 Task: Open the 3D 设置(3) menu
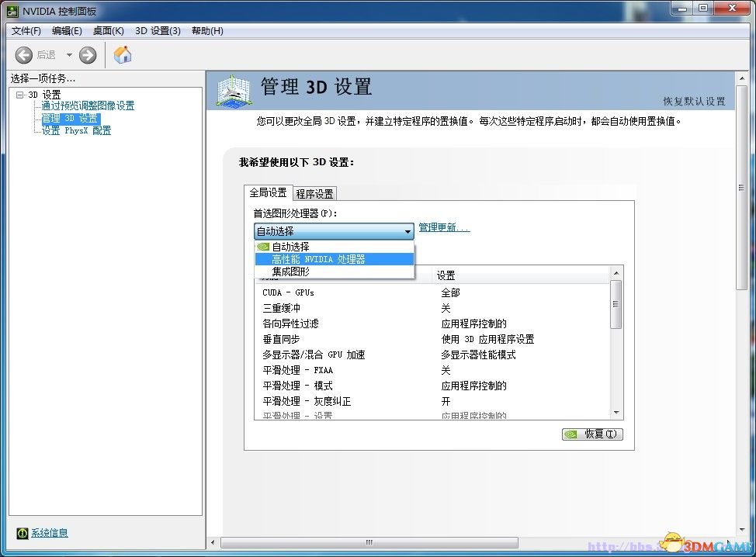coord(158,31)
